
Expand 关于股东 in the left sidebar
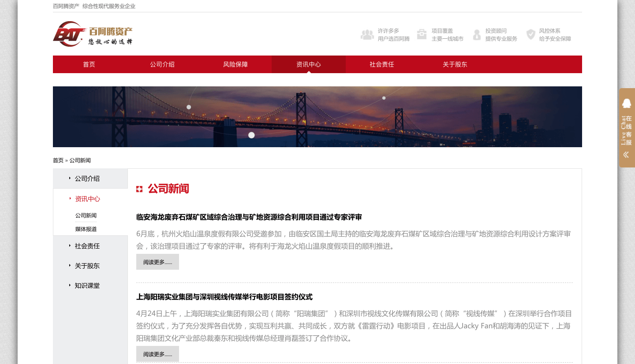click(87, 266)
